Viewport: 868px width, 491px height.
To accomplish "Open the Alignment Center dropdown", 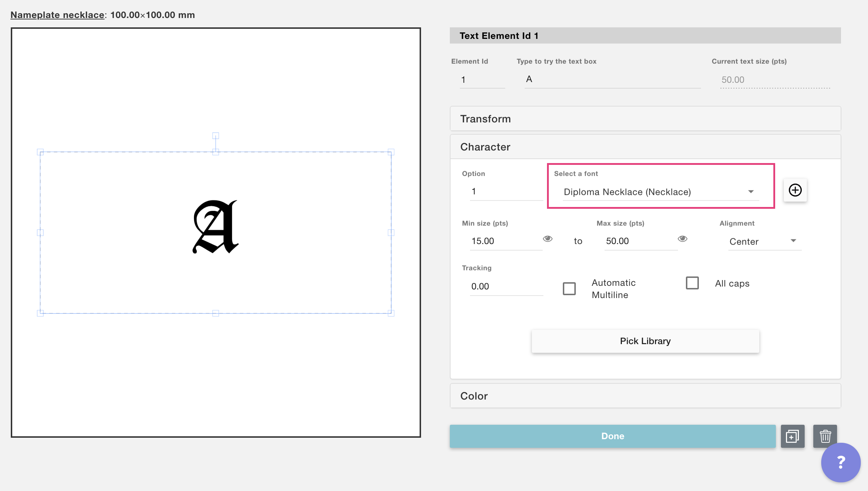I will 764,242.
